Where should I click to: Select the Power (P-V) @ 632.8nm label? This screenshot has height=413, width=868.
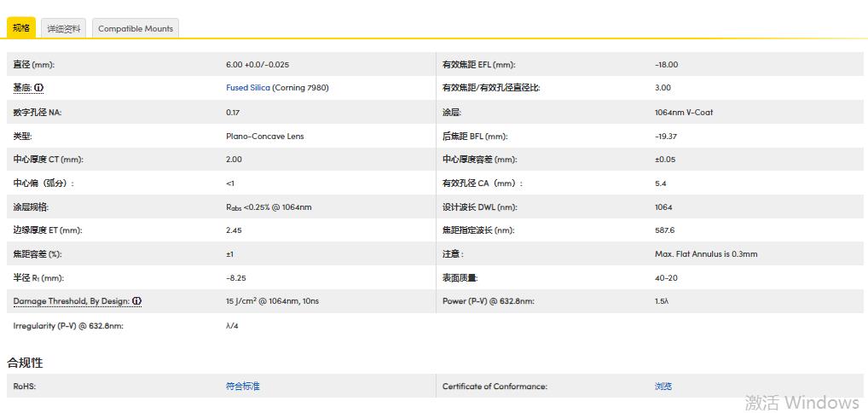tap(489, 301)
